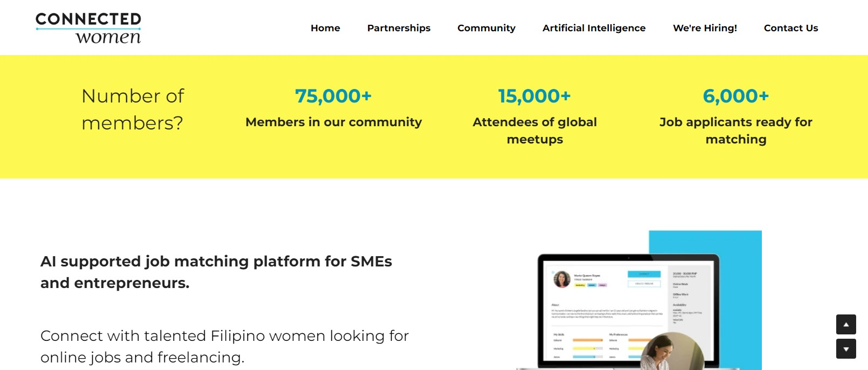
Task: Adjust the Marketing skill slider
Action: click(588, 348)
